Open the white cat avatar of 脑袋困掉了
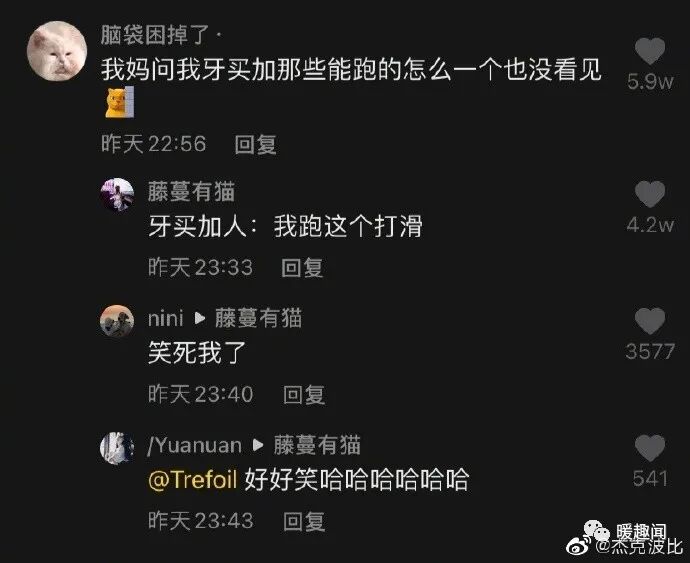This screenshot has height=563, width=690. 57,51
